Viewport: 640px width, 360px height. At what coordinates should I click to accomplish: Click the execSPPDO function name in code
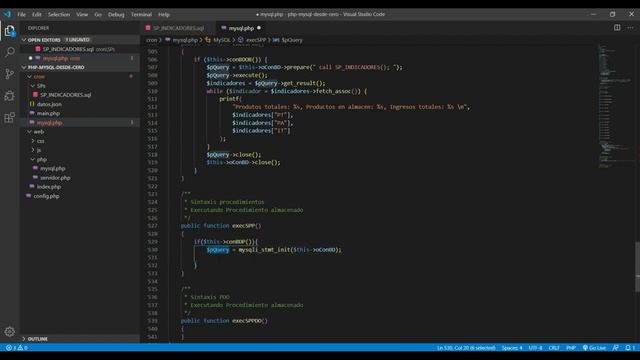pyautogui.click(x=248, y=321)
